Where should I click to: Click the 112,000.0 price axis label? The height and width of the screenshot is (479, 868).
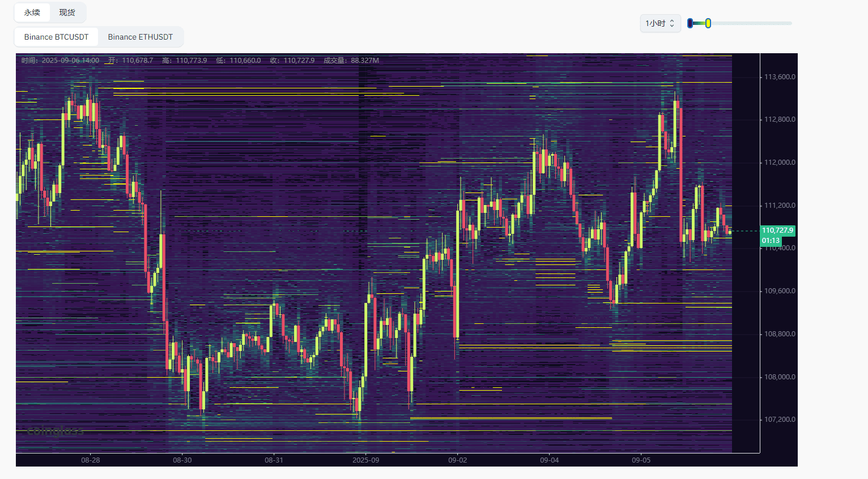pyautogui.click(x=780, y=162)
